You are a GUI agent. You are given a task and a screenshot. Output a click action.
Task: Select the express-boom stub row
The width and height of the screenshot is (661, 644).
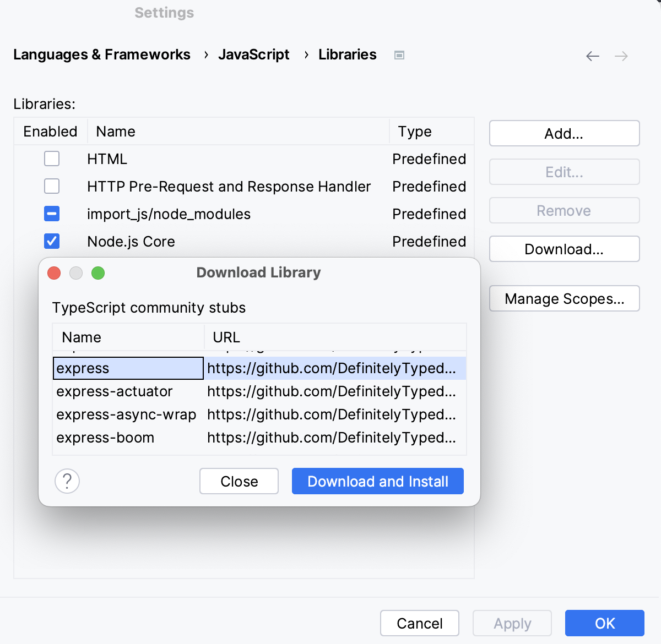coord(105,438)
